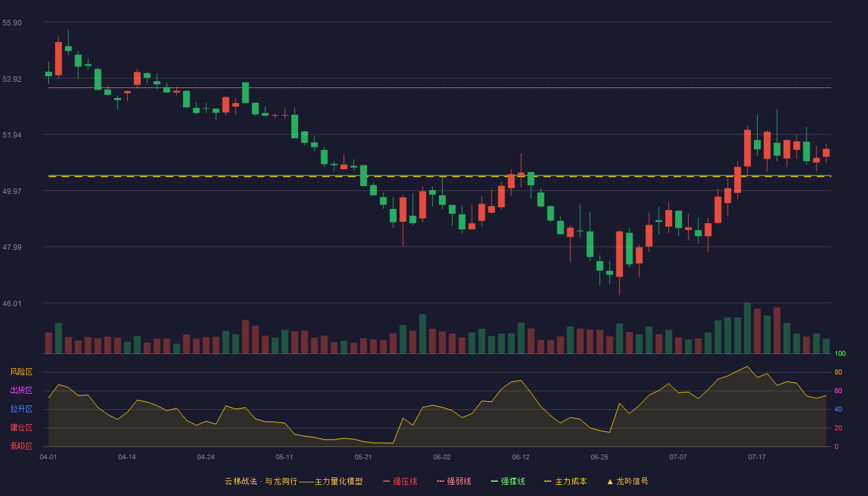
Task: Click the 04-24 date label
Action: (x=206, y=457)
